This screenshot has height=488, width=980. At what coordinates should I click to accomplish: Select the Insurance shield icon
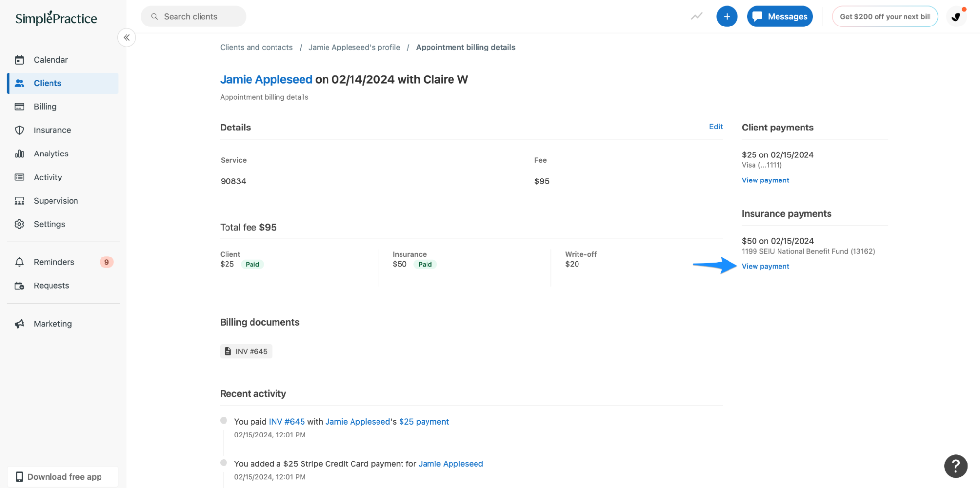[x=19, y=130]
